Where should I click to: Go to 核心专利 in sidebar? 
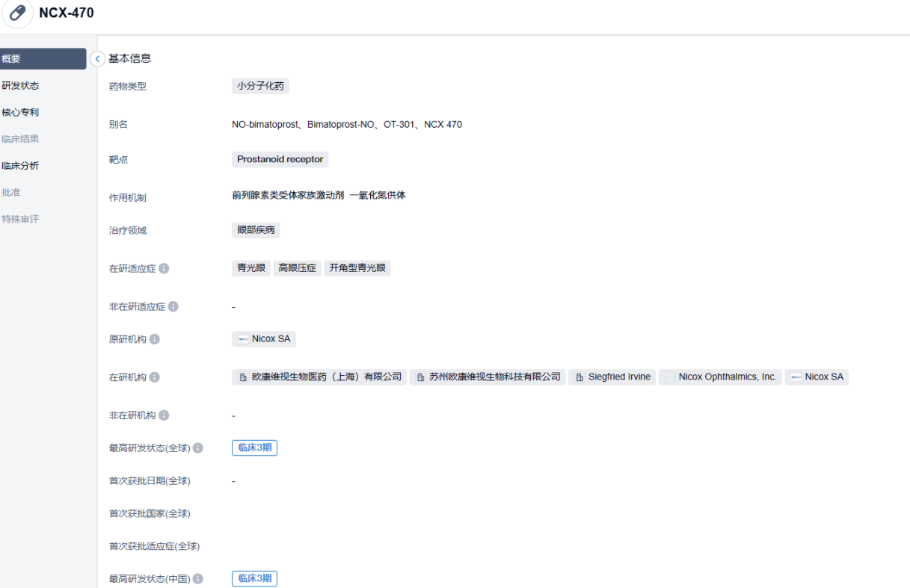point(21,113)
